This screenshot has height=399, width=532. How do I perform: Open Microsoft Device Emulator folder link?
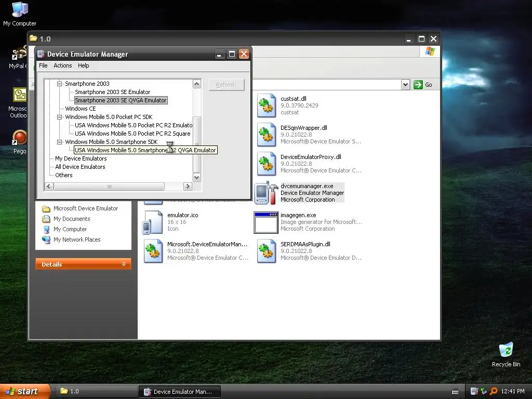point(86,208)
